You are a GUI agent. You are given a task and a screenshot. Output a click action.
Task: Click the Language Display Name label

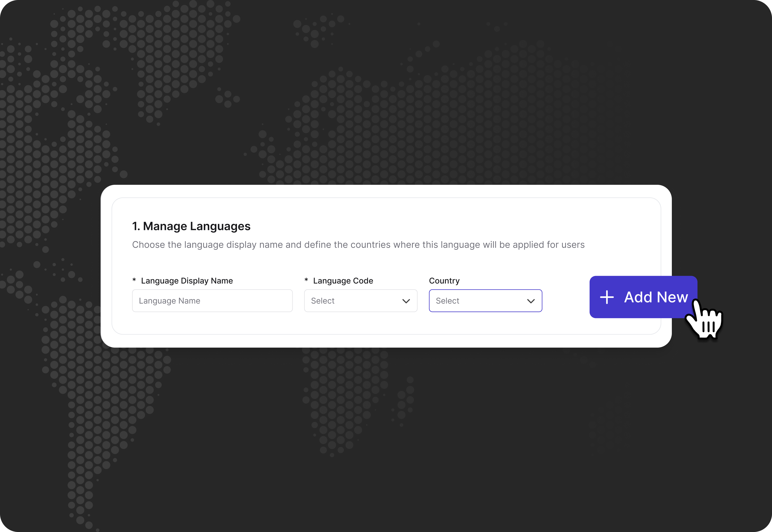coord(187,281)
